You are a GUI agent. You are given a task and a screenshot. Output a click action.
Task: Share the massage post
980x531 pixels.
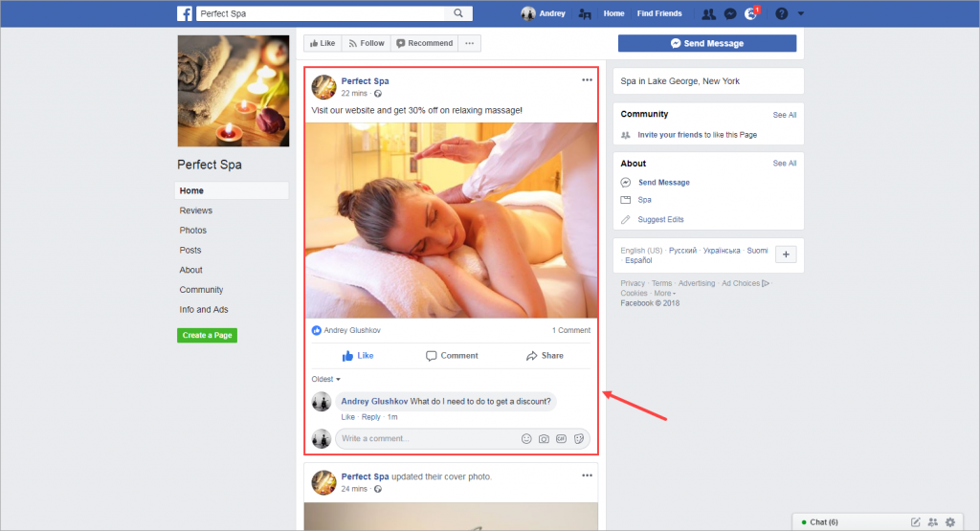tap(545, 356)
